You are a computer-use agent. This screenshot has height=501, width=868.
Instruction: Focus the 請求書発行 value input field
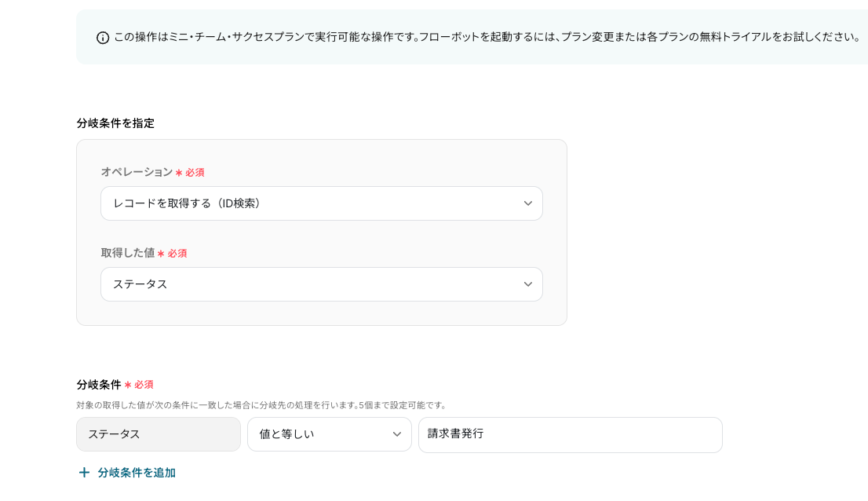[x=570, y=434]
